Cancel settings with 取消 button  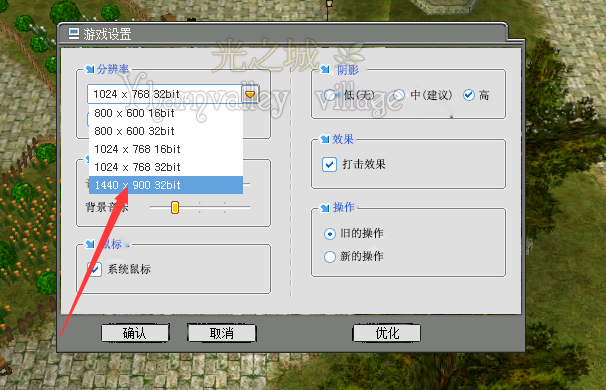click(x=221, y=333)
